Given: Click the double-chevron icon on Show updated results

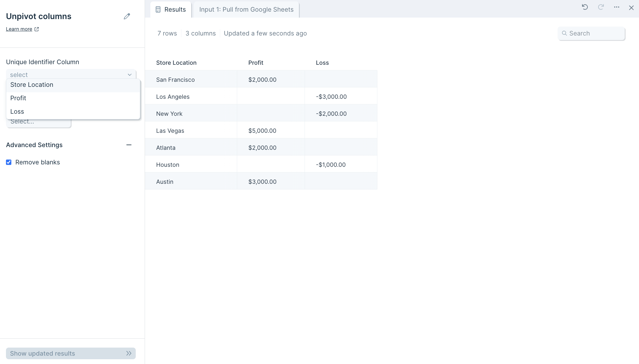Looking at the screenshot, I should coord(129,353).
